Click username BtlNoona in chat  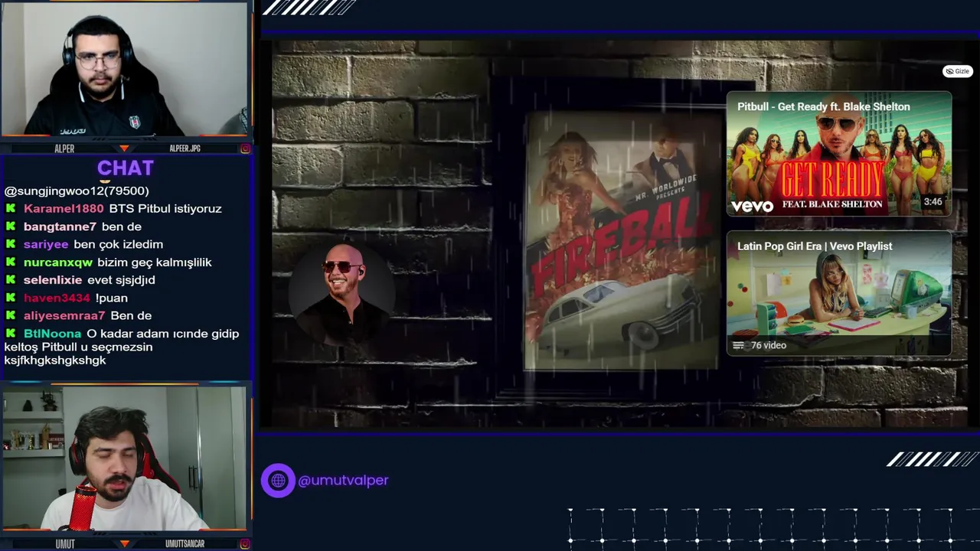point(52,334)
